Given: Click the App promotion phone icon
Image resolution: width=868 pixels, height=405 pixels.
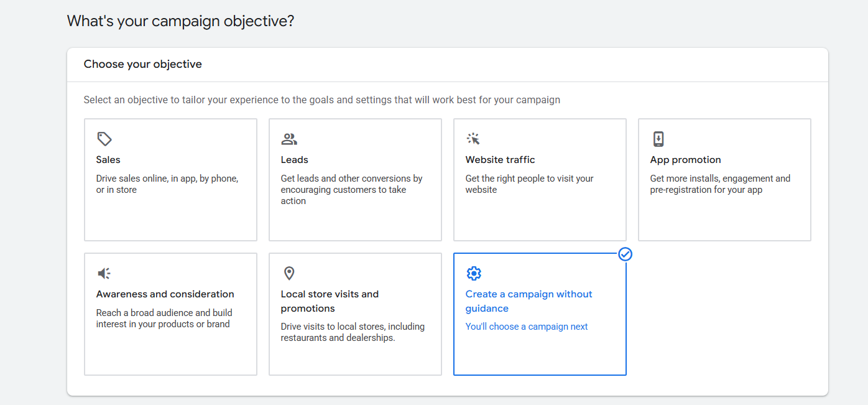Looking at the screenshot, I should [x=658, y=139].
